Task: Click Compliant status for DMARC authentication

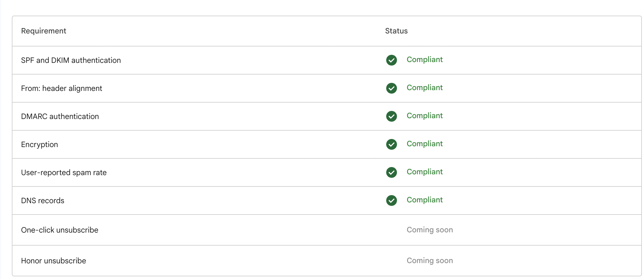Action: pyautogui.click(x=424, y=116)
